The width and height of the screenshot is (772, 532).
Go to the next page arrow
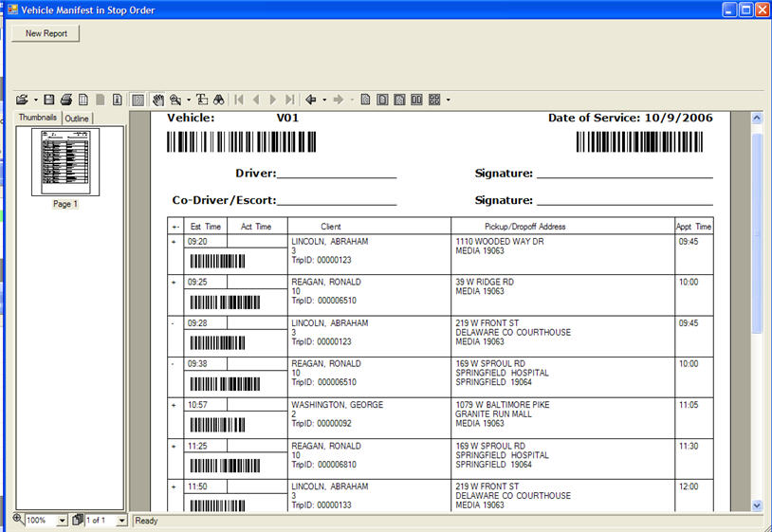click(273, 100)
